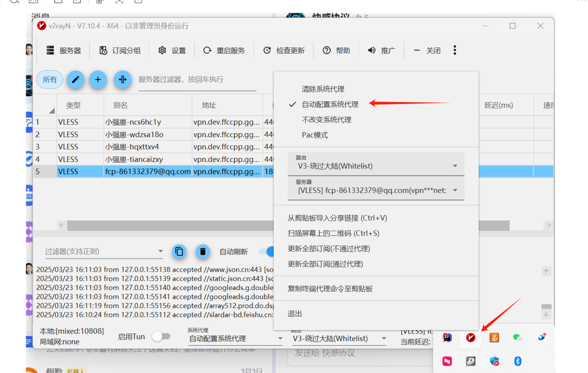Viewport: 588px width, 373px height.
Task: Click the Bluetooth tray icon
Action: [x=518, y=362]
